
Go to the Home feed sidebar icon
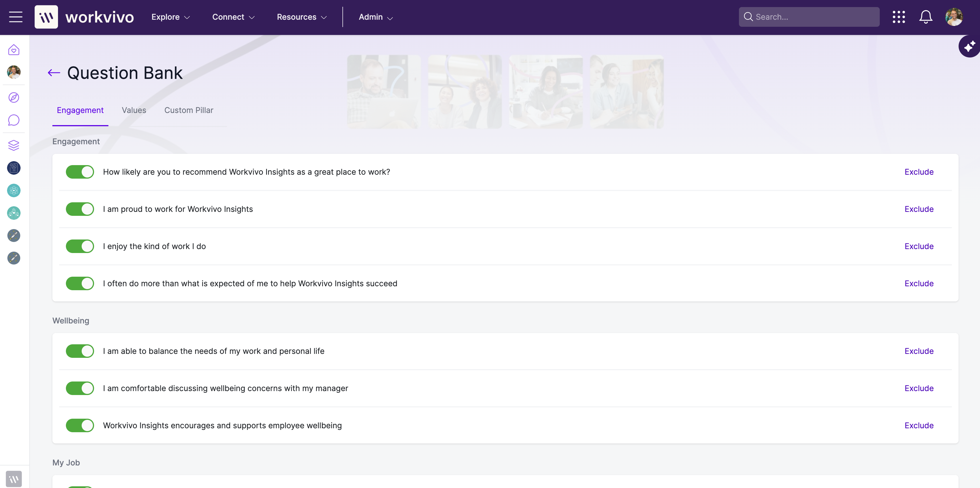[14, 50]
